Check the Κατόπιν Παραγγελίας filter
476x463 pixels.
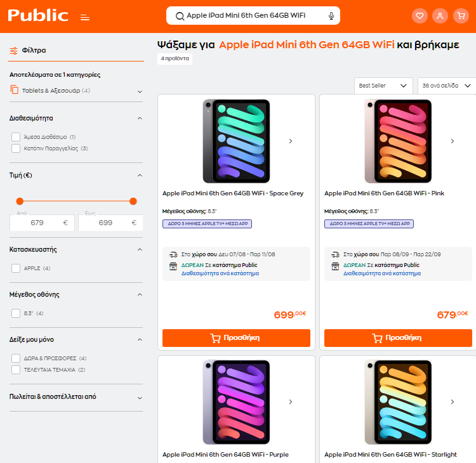pos(16,148)
